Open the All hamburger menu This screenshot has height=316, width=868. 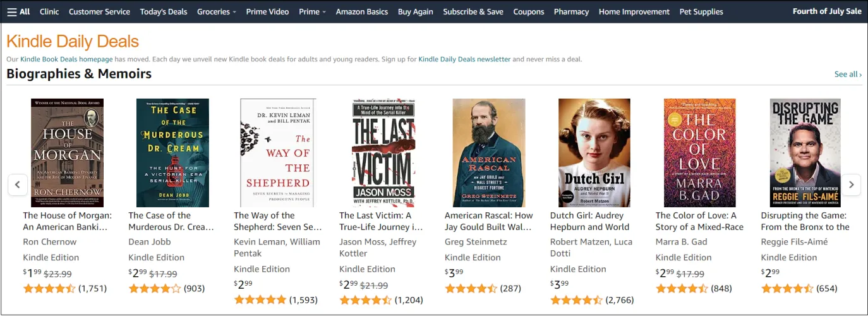pyautogui.click(x=18, y=11)
